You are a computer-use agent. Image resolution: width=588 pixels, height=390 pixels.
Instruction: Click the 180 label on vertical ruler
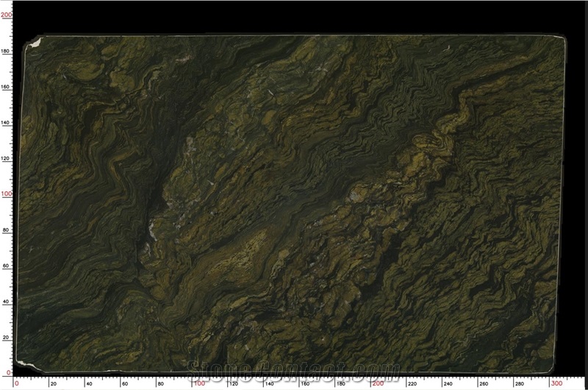pyautogui.click(x=6, y=51)
